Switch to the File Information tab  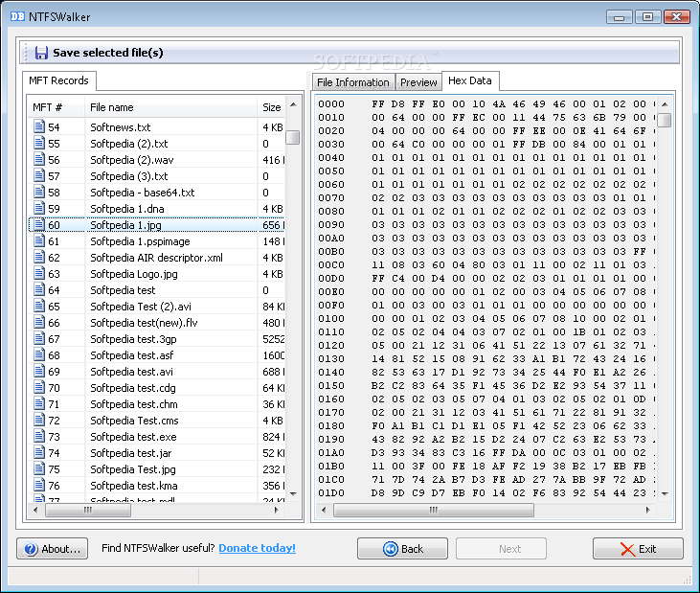tap(353, 82)
